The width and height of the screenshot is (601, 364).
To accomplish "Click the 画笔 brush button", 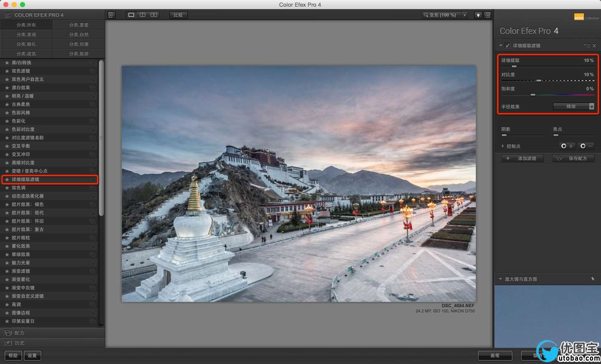I will (495, 356).
